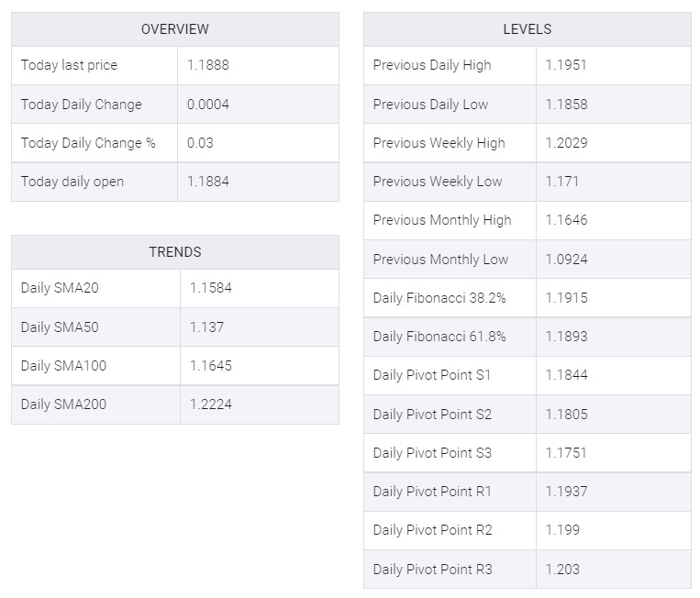Select the Daily Pivot Point S1 label
The image size is (700, 598).
point(432,375)
